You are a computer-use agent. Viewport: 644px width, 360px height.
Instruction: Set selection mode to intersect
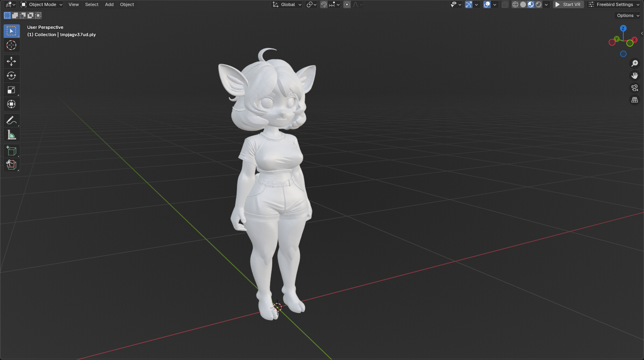click(38, 15)
